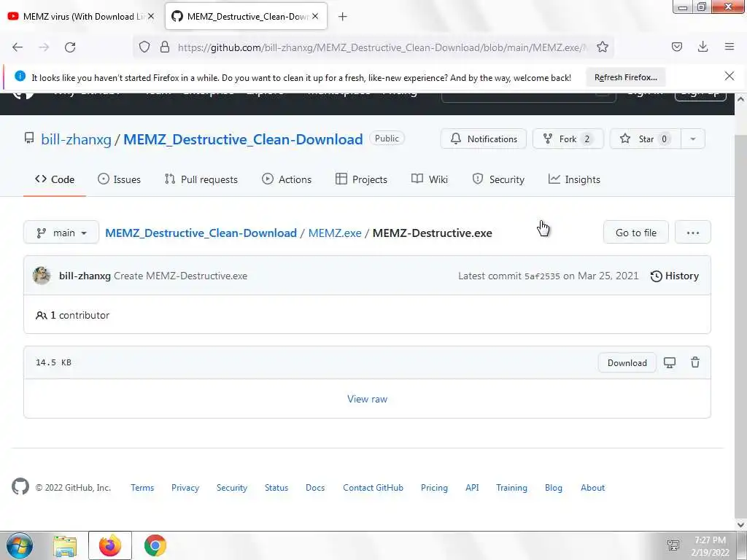Go back with the browser back arrow
The image size is (747, 560).
click(x=18, y=47)
